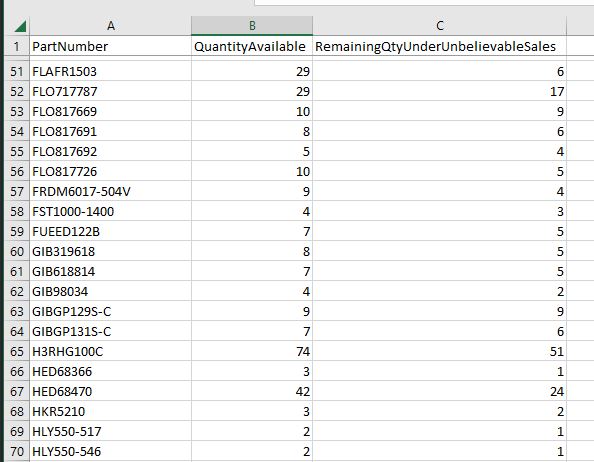Click the QuantityAvailable header cell
Image resolution: width=594 pixels, height=462 pixels.
tap(252, 46)
